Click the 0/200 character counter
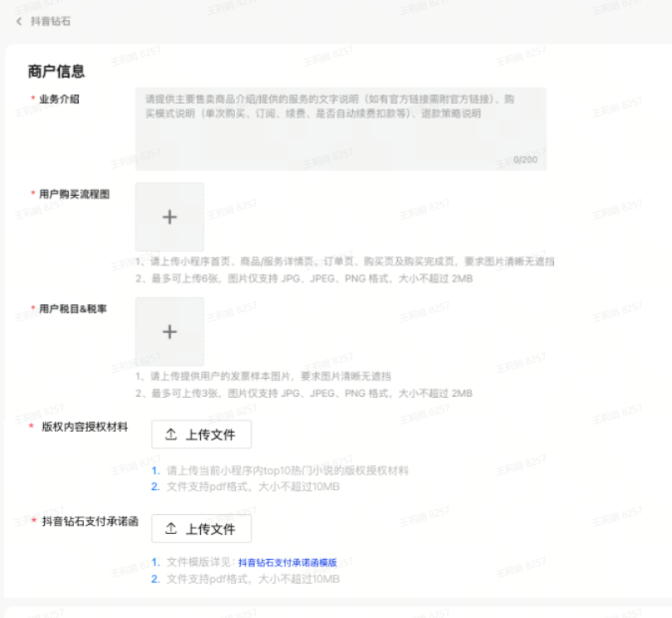This screenshot has width=672, height=618. click(x=525, y=159)
